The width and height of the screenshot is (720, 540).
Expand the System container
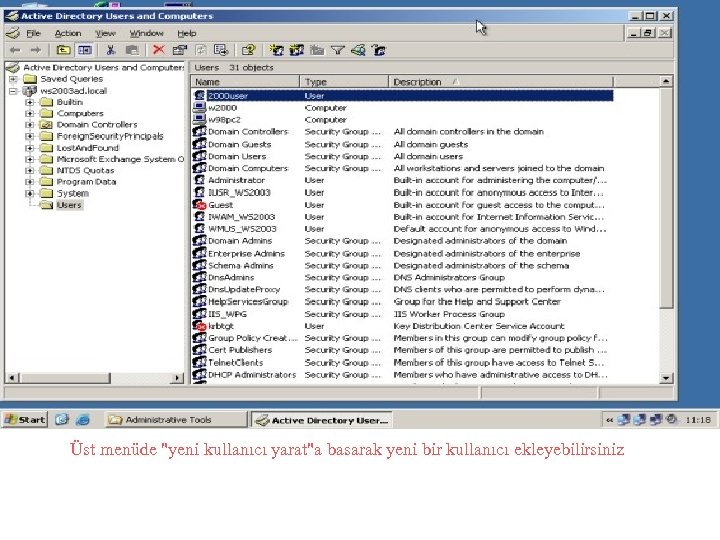click(x=29, y=193)
